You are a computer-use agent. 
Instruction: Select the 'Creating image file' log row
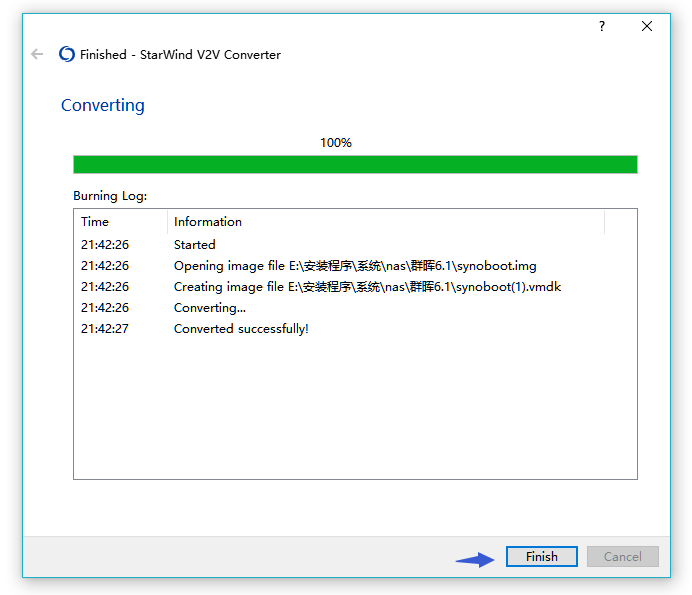(x=355, y=287)
